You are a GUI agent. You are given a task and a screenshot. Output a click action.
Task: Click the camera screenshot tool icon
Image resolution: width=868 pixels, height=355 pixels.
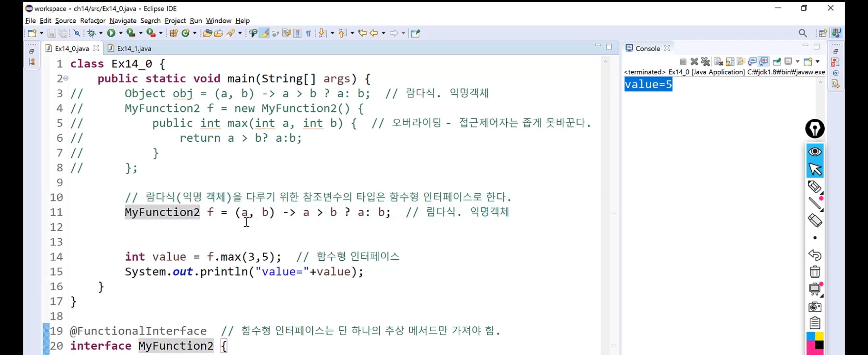(815, 307)
